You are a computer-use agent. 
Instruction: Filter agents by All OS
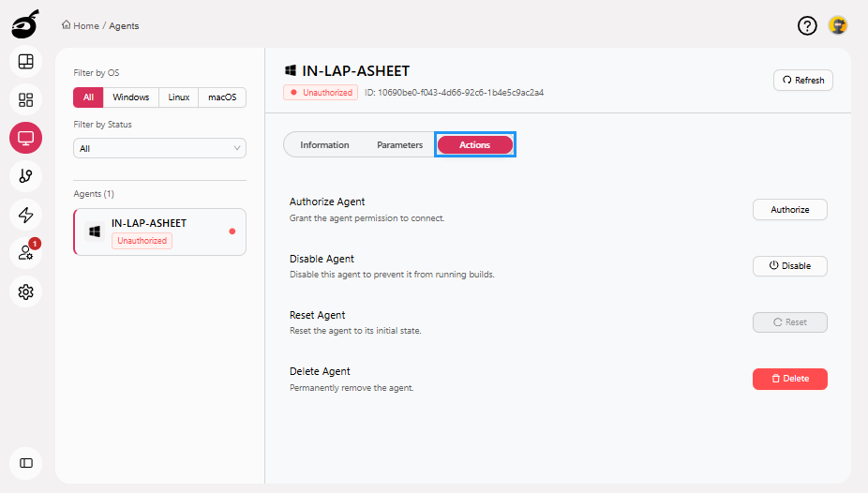pos(88,97)
